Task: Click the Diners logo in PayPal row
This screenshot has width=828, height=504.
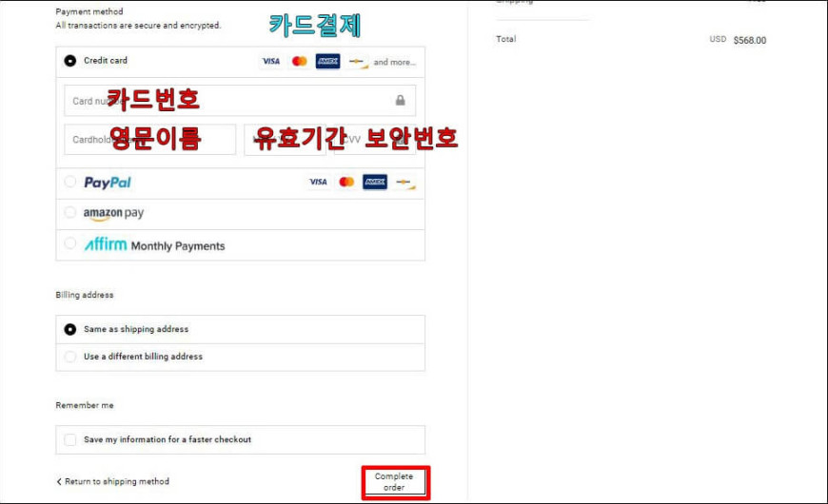Action: 404,183
